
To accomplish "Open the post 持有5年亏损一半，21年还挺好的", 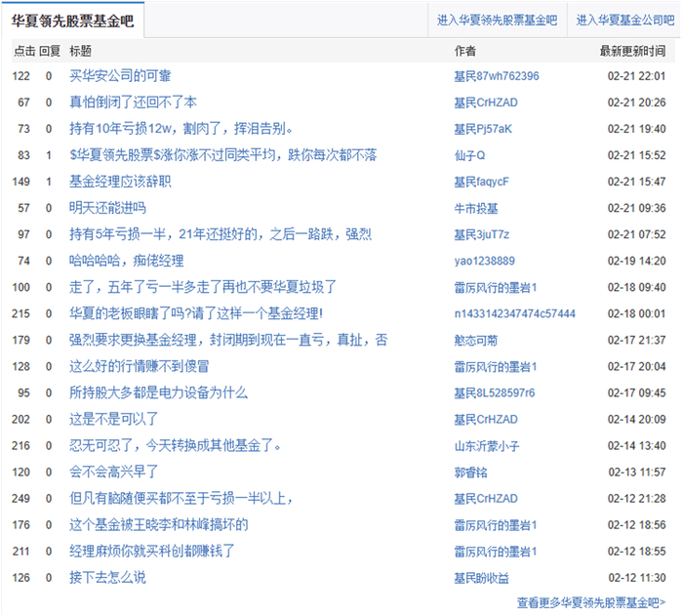I will pos(221,234).
